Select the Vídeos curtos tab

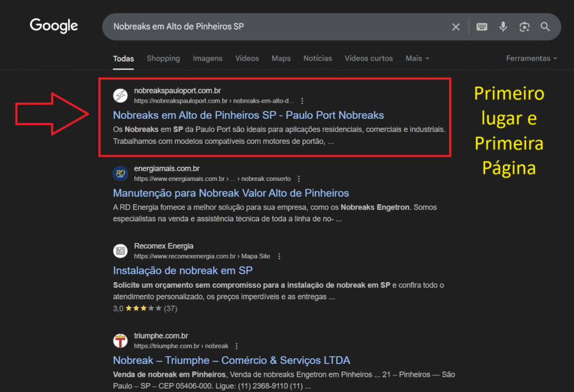368,58
